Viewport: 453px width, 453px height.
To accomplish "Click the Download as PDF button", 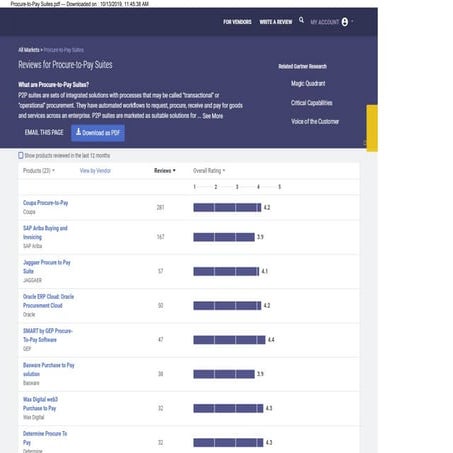I will [x=98, y=133].
